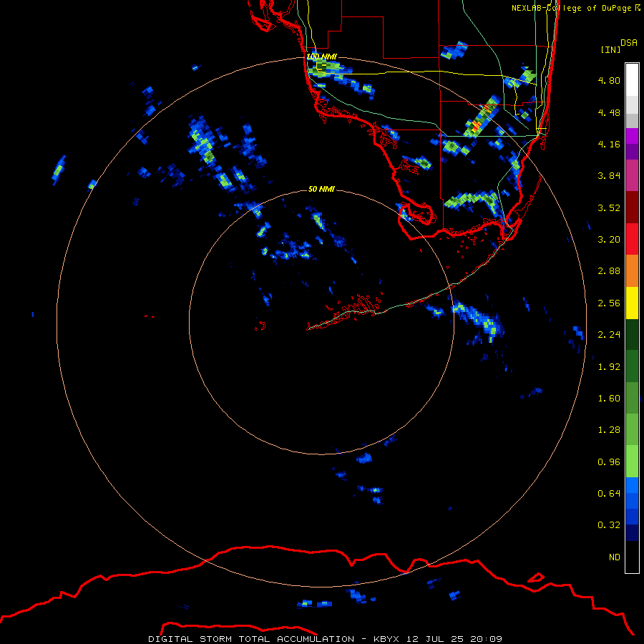Click the 20:09 timestamp
This screenshot has height=644, width=644.
487,639
